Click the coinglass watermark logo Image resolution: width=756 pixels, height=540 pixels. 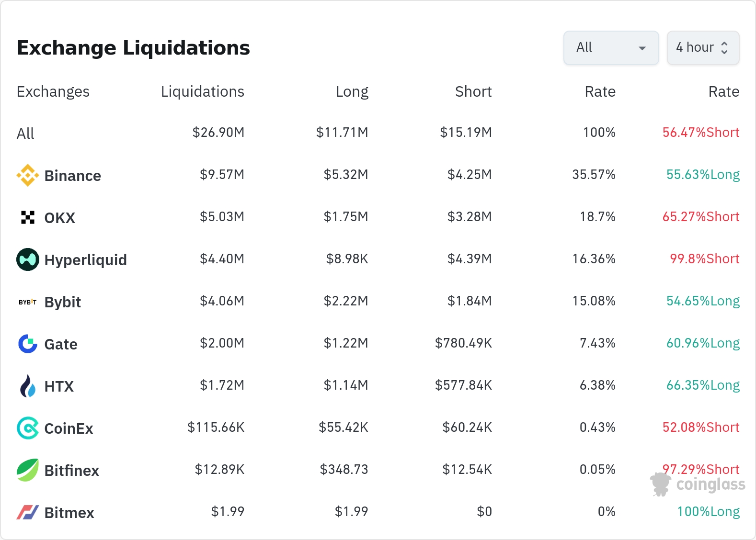699,484
